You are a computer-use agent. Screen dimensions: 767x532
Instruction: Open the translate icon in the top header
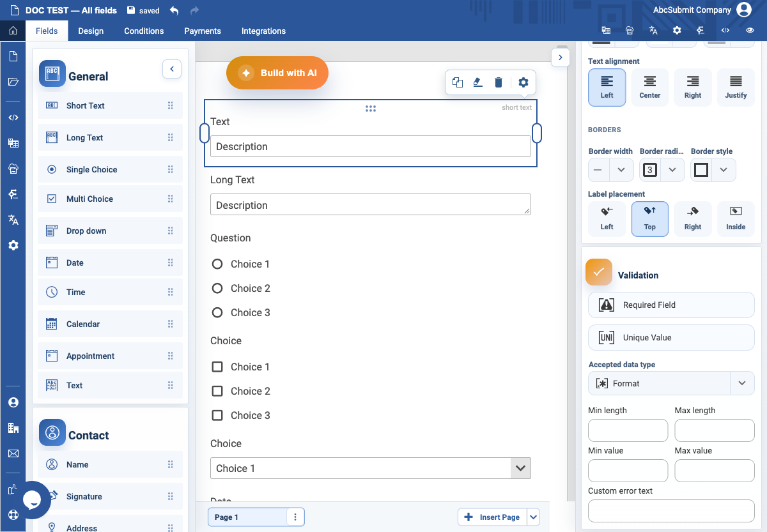point(653,31)
